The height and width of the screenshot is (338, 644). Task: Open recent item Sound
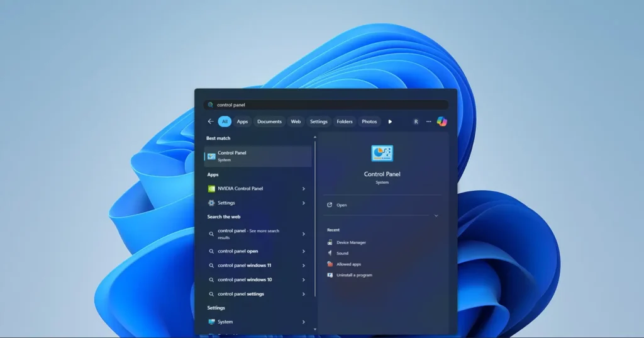[342, 253]
